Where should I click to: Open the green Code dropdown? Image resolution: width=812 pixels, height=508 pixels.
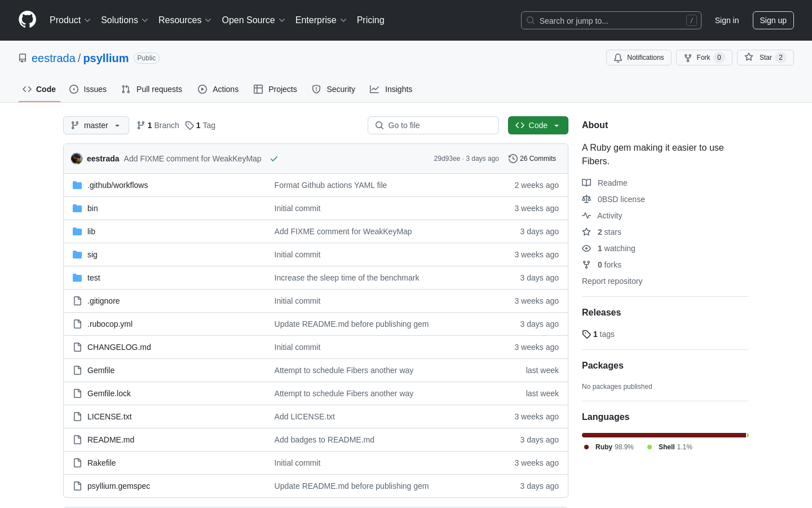(538, 125)
